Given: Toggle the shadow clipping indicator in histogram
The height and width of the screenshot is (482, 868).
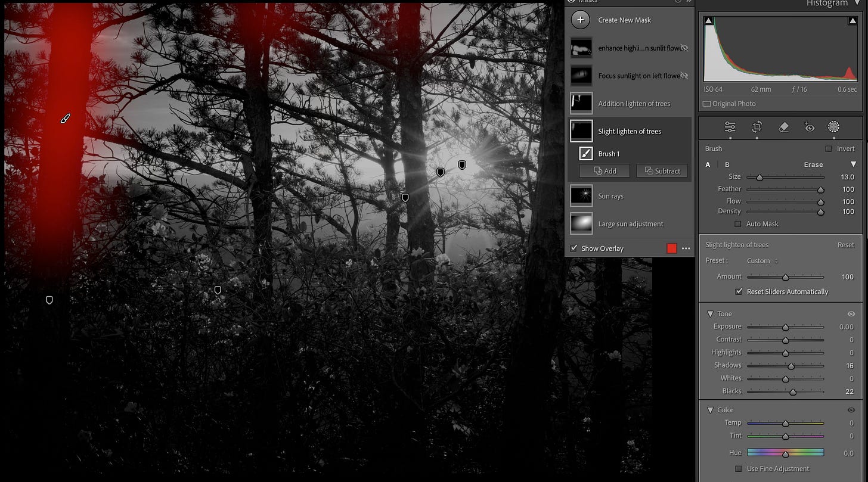Looking at the screenshot, I should pos(708,21).
